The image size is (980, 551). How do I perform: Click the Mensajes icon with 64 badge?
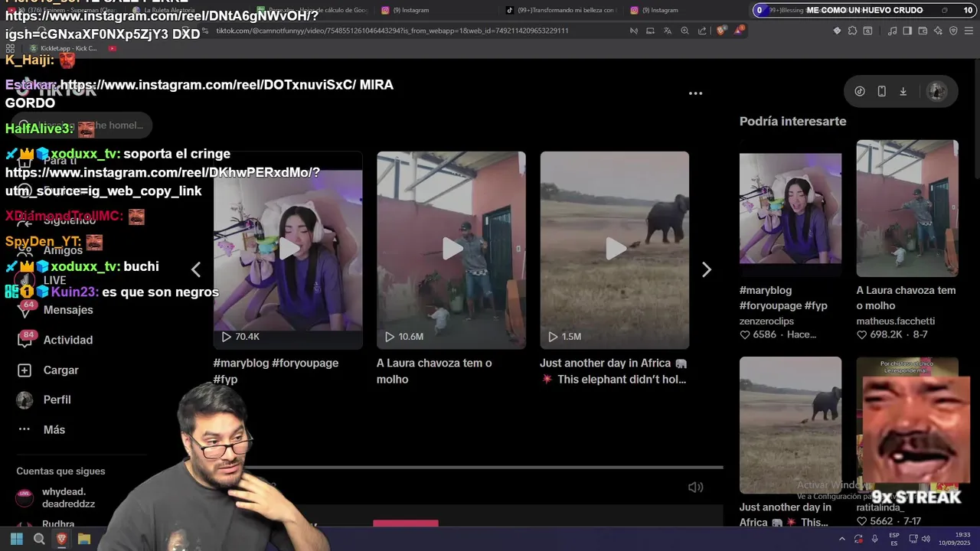[25, 310]
